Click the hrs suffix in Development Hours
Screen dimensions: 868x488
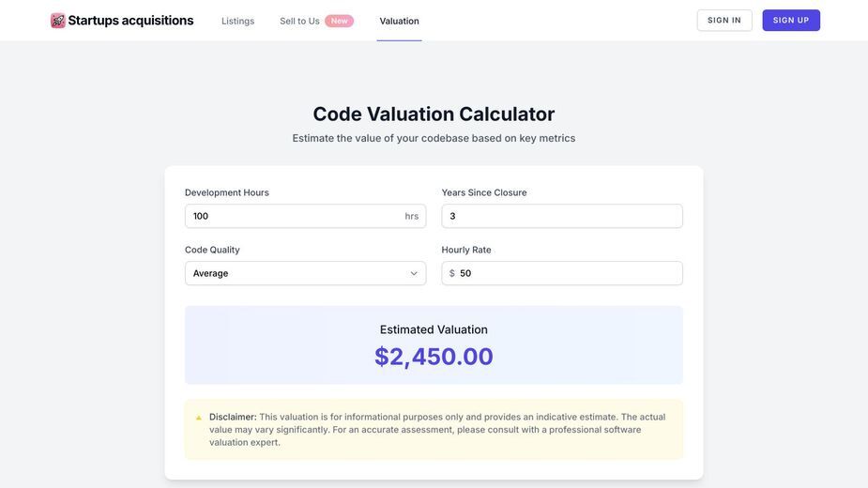click(411, 217)
